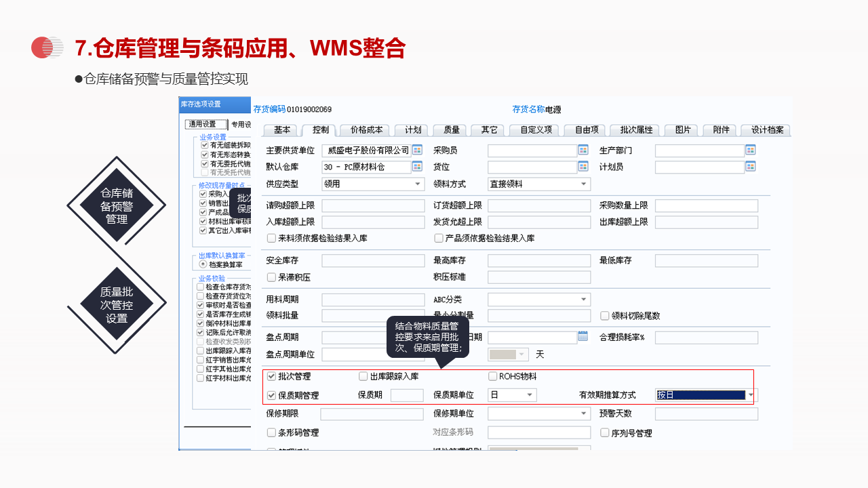Uncheck 记账后允许取消 option under 业务校验
Screen dimensions: 868x488
coord(201,333)
